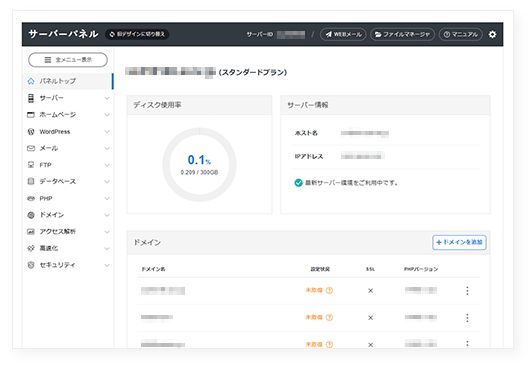The height and width of the screenshot is (374, 531).
Task: Click PHPバージョン column header
Action: point(421,269)
